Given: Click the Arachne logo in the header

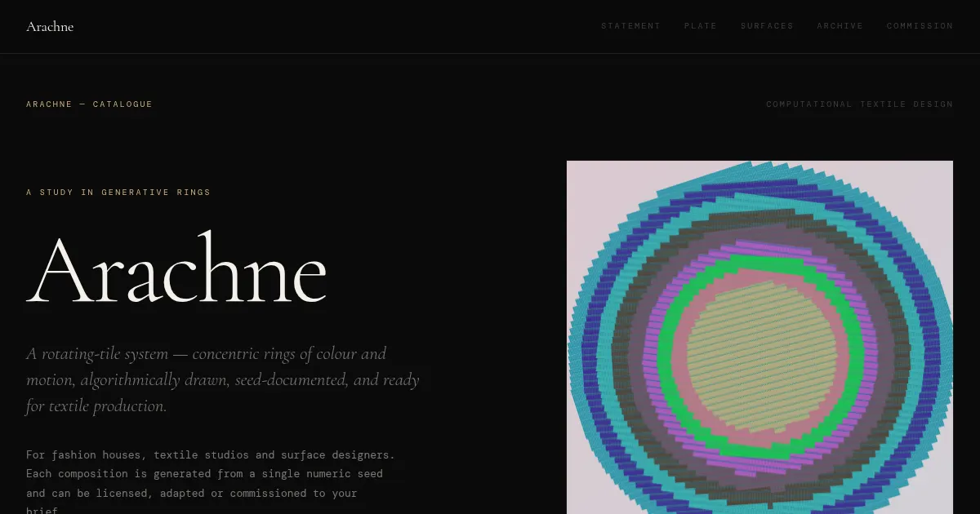Looking at the screenshot, I should pyautogui.click(x=50, y=26).
